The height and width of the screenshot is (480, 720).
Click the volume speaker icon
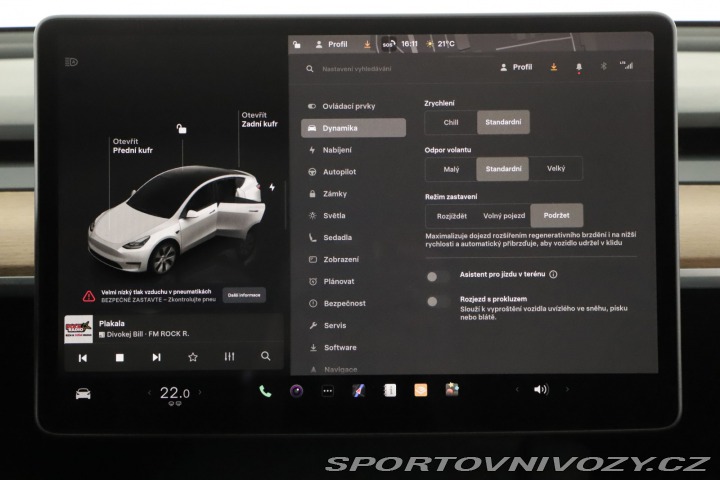(541, 390)
